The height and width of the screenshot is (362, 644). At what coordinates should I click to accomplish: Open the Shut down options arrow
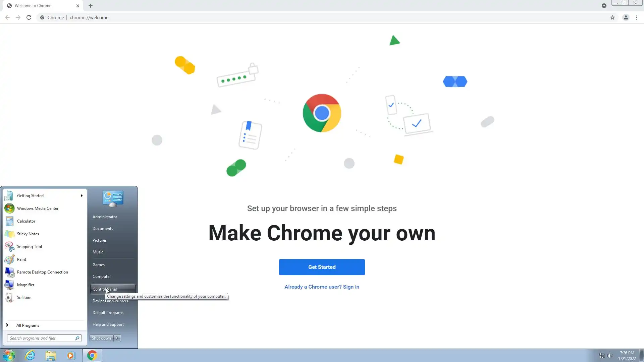coord(117,338)
